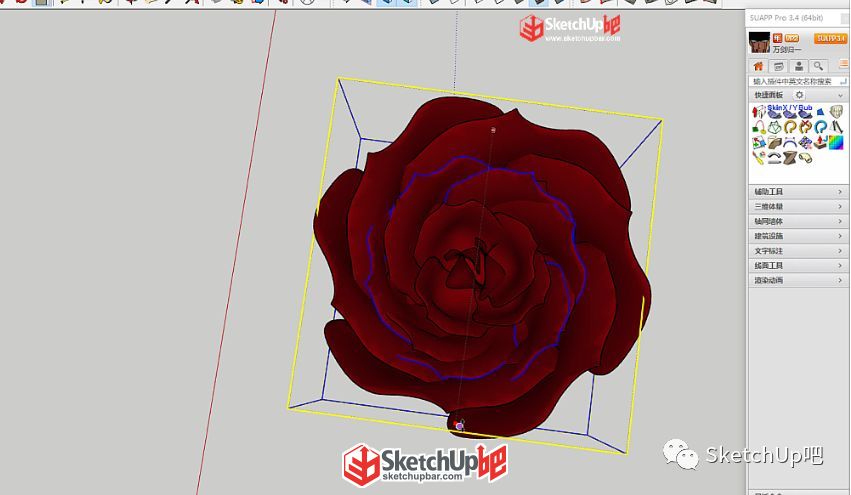The width and height of the screenshot is (851, 495).
Task: Select the SkinX plugin icon
Action: click(774, 112)
